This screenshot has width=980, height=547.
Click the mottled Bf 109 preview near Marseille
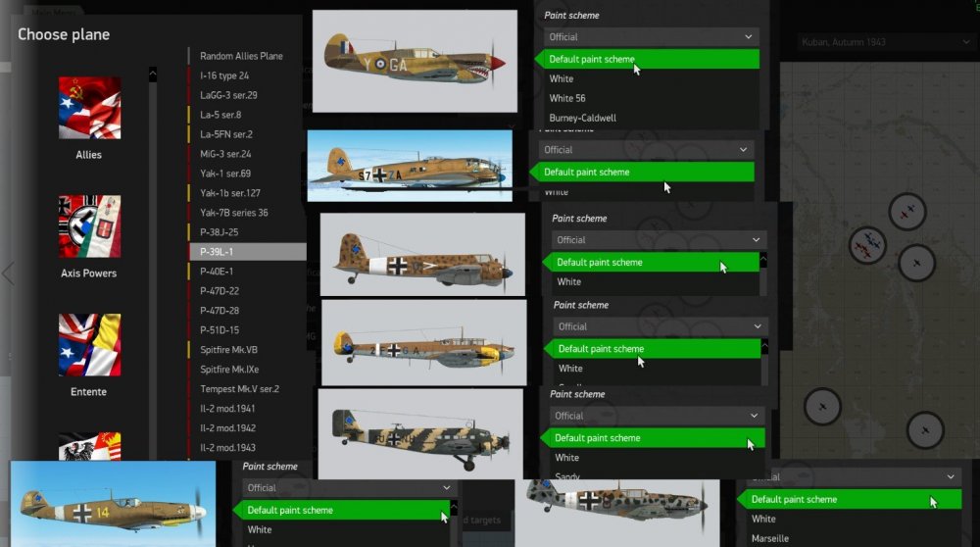pyautogui.click(x=617, y=514)
